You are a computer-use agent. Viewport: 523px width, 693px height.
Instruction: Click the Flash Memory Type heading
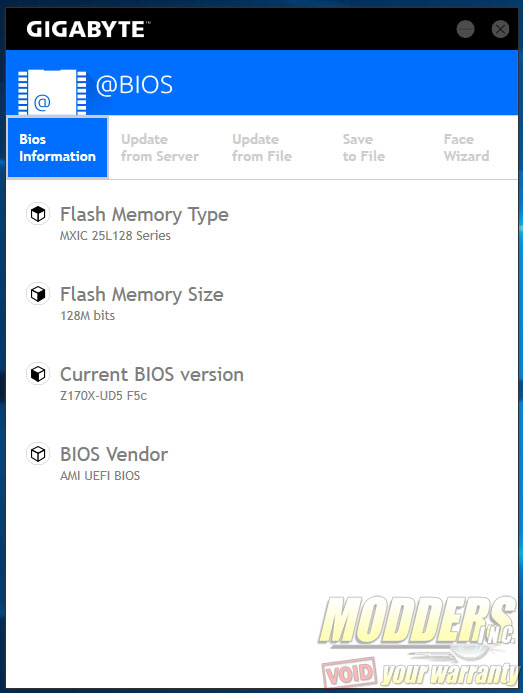click(144, 215)
